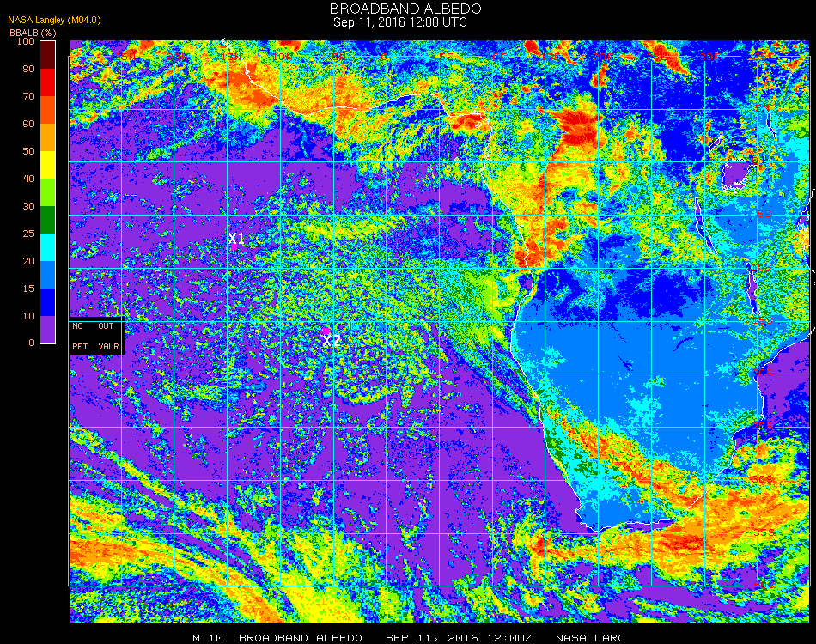
Task: Click the footer 'SEP 11, 2016 12:00Z' timestamp
Action: (x=459, y=638)
